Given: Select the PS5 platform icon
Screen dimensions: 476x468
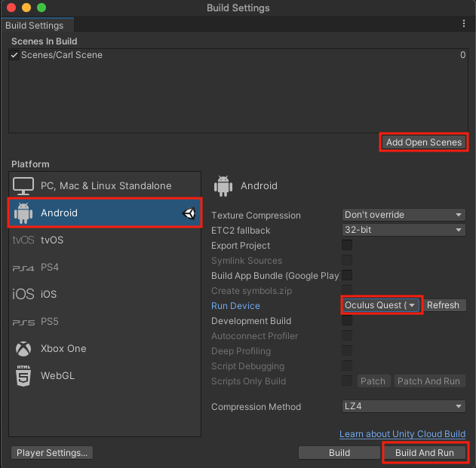Looking at the screenshot, I should coord(23,322).
